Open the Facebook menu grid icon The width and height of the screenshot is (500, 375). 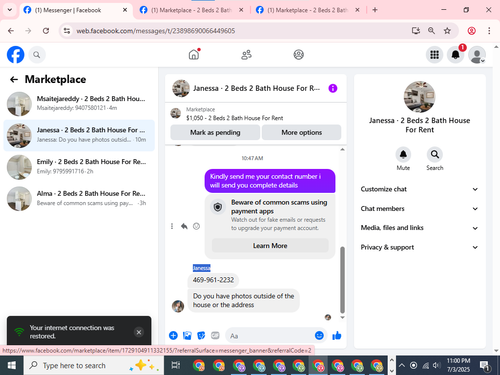coord(434,55)
